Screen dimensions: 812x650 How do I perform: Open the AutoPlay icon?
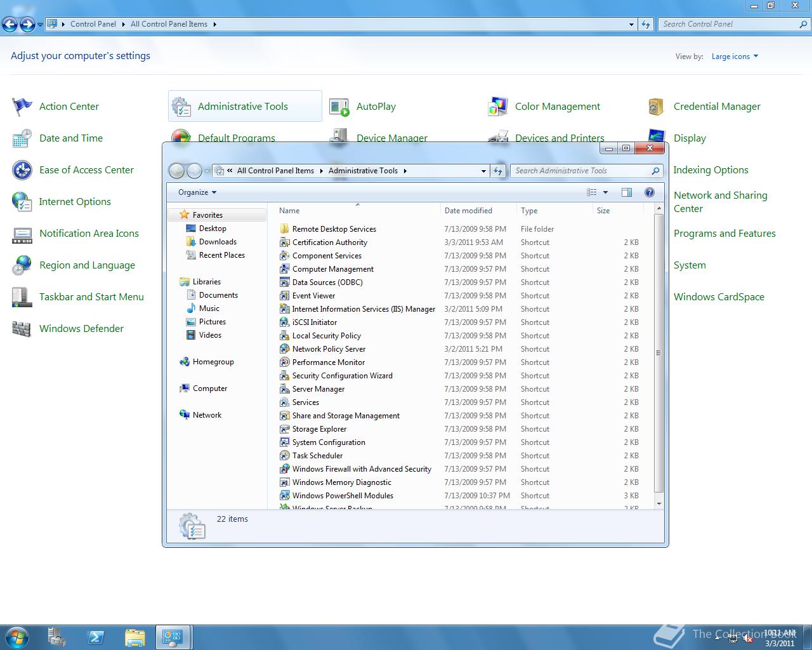[x=339, y=107]
